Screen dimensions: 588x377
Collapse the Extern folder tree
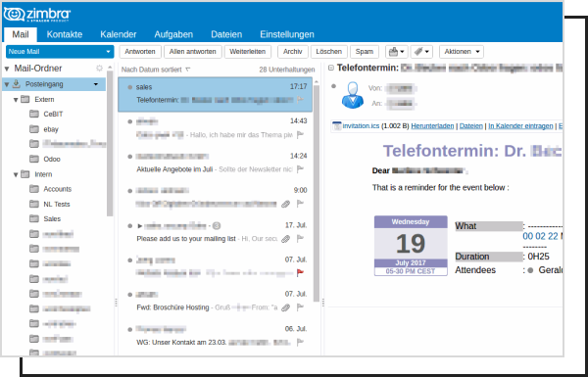16,100
